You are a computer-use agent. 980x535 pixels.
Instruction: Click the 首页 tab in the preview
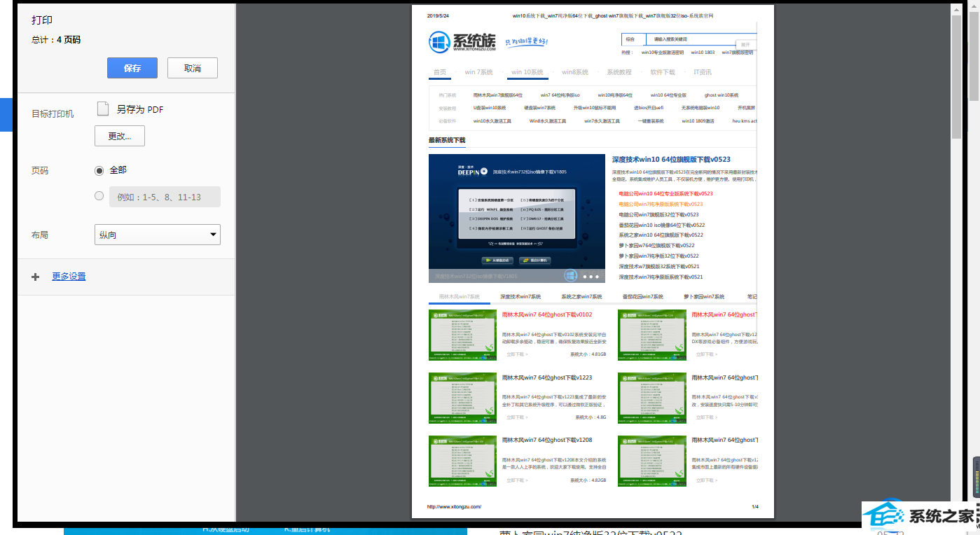[x=440, y=72]
